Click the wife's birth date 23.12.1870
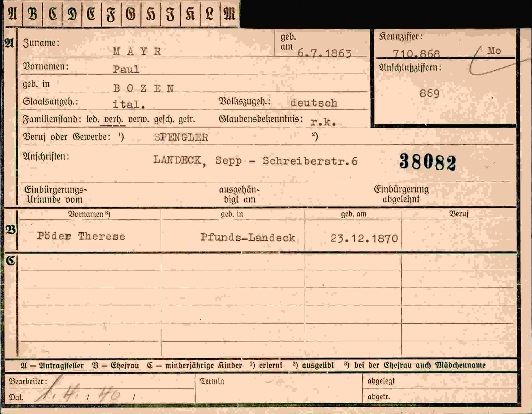 [x=364, y=238]
